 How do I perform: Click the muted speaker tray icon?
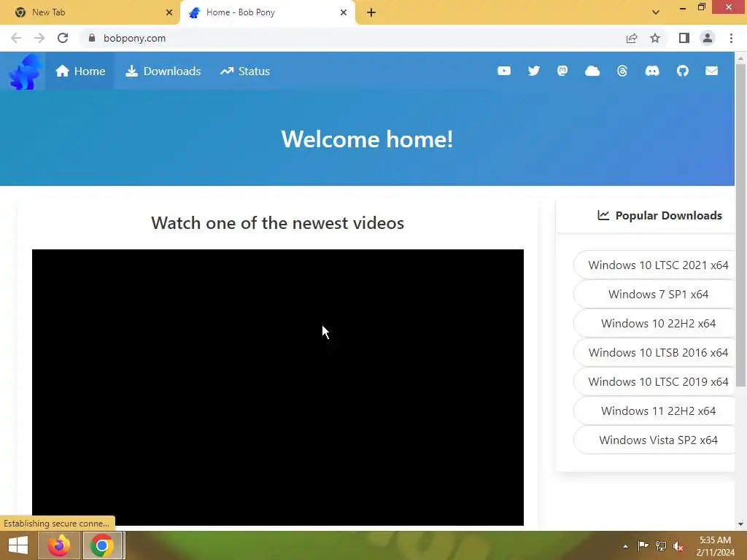[678, 546]
